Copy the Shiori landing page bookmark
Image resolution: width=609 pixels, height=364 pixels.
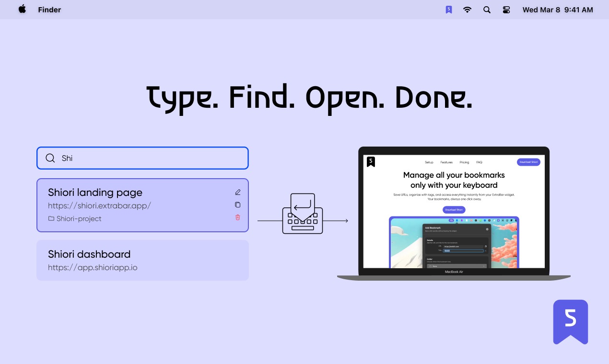click(x=238, y=205)
